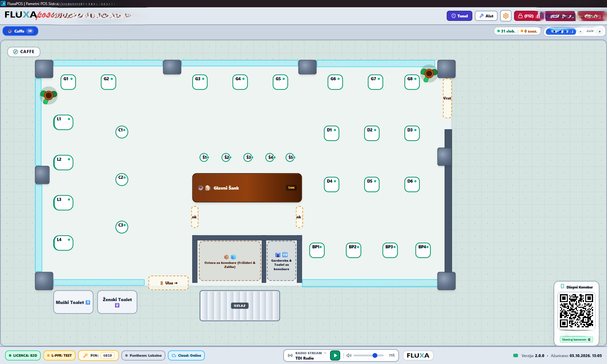Click the Glavni Šank bar counter
This screenshot has width=607, height=364.
[247, 188]
